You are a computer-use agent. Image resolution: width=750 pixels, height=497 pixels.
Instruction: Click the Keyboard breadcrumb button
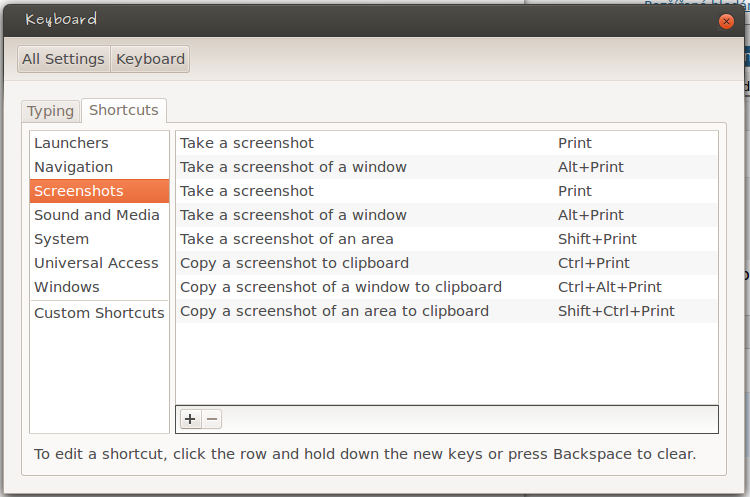click(x=150, y=59)
